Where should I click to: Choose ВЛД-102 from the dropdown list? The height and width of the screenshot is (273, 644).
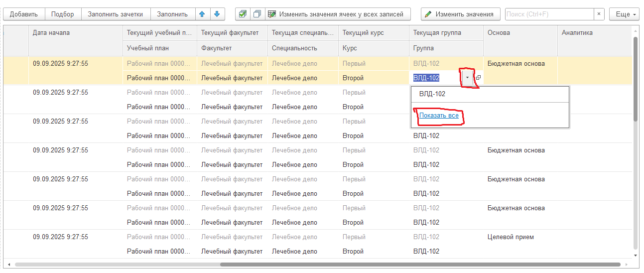(432, 94)
